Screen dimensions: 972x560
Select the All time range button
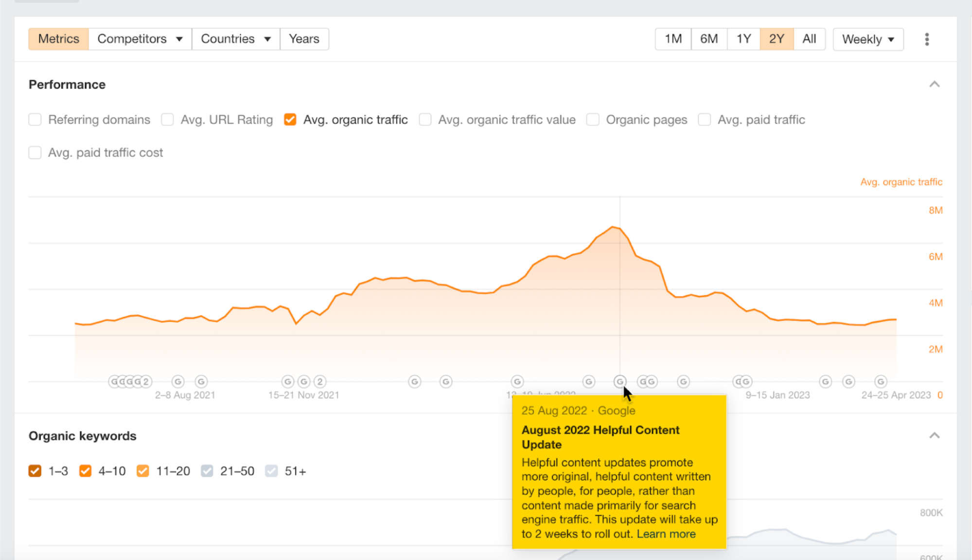809,39
